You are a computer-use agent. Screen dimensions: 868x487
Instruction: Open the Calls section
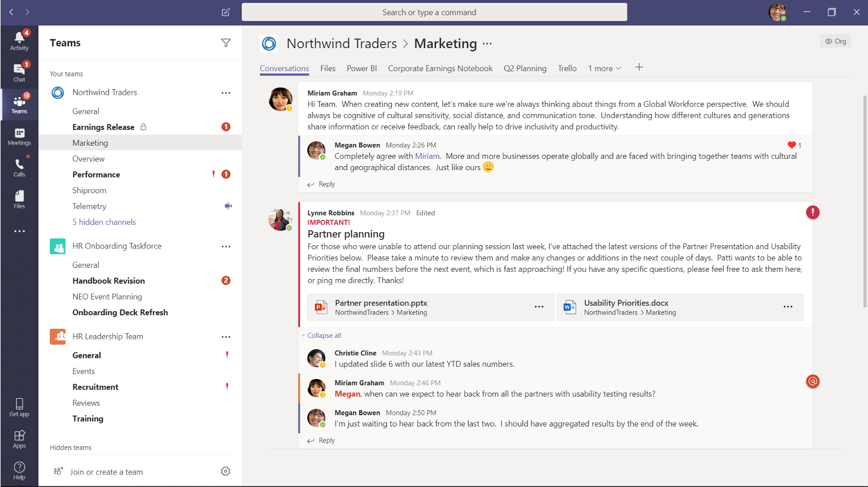[19, 168]
